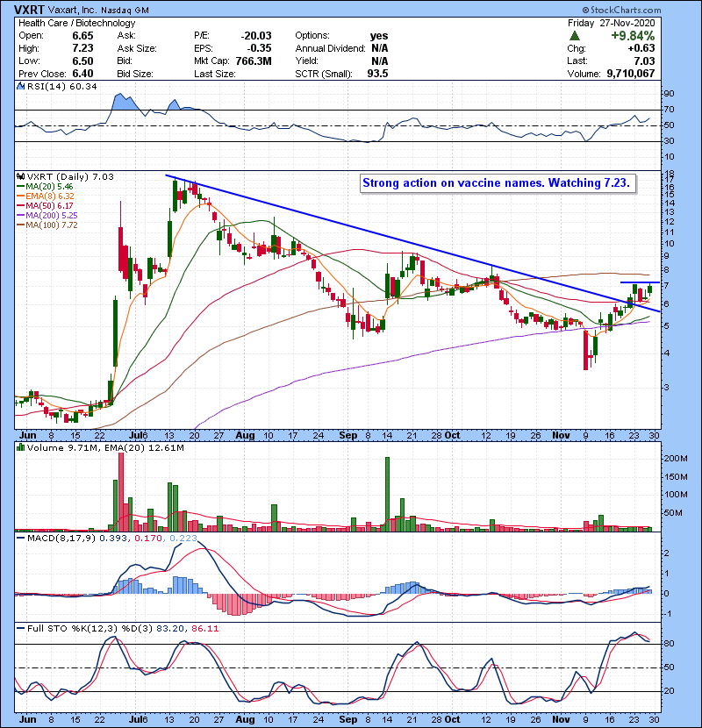Click the Open price 6.65
Viewport: 702px width, 728px height.
82,36
